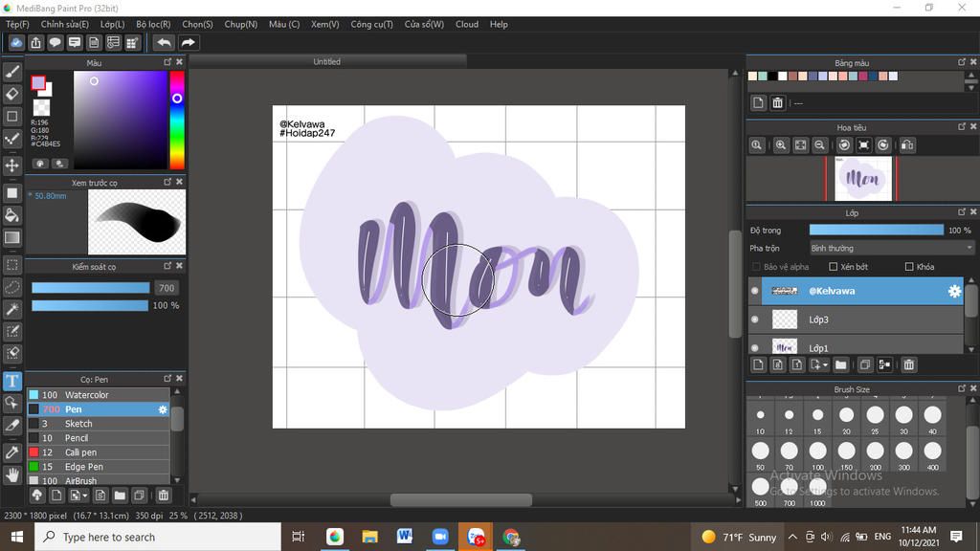Screen dimensions: 980x551
Task: Open the Cloud menu
Action: pos(467,24)
